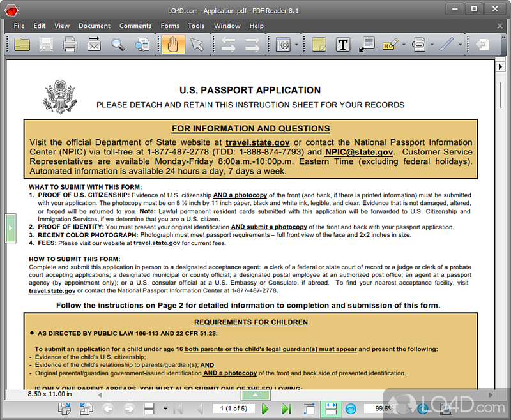Select the Highlight text tool
Image resolution: width=511 pixels, height=420 pixels.
tap(390, 44)
